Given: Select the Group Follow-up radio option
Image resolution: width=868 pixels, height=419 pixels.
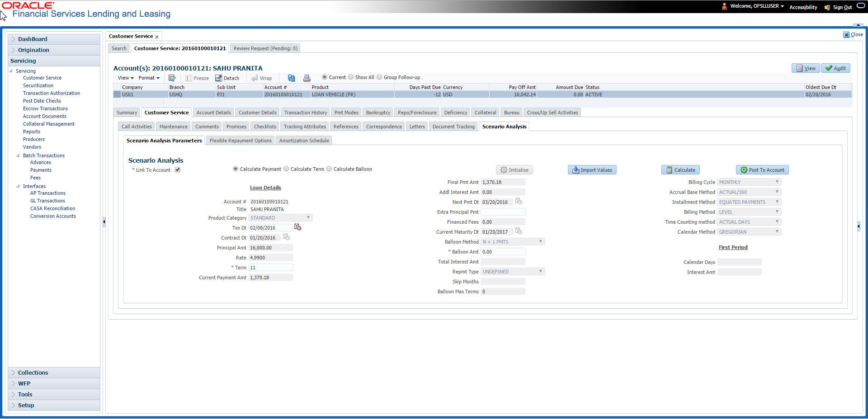Looking at the screenshot, I should tap(379, 77).
